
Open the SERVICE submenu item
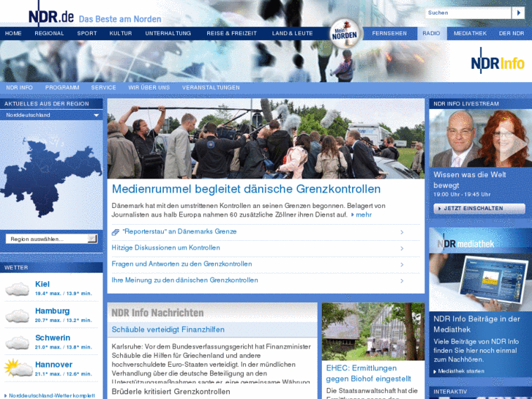click(103, 87)
